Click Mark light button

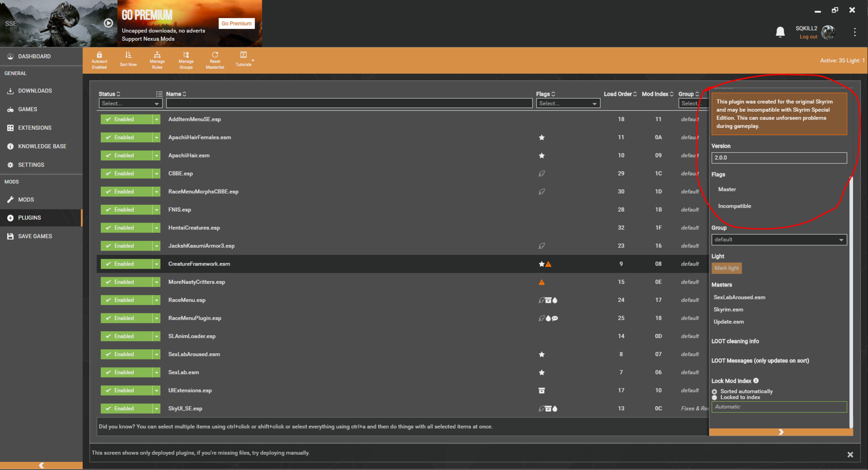point(726,268)
